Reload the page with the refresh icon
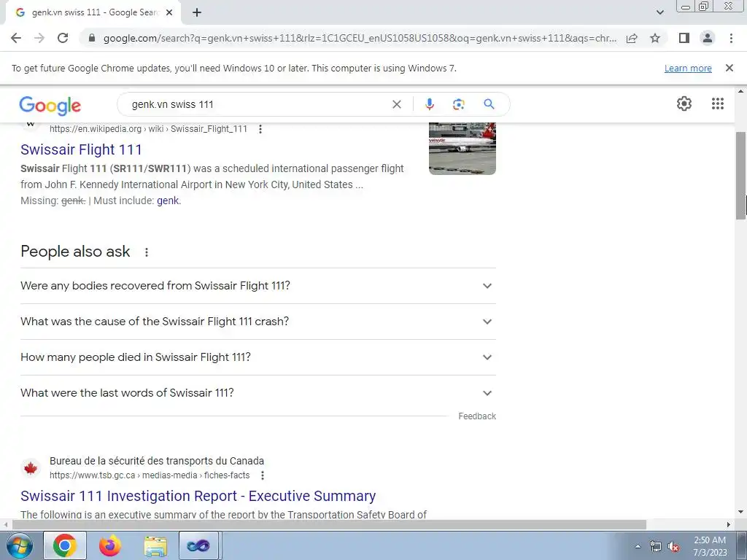This screenshot has height=560, width=747. [63, 38]
